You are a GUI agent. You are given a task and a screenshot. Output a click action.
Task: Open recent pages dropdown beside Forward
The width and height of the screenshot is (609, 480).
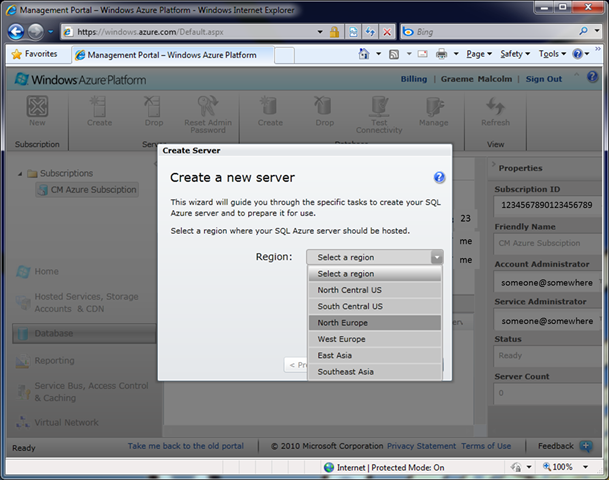50,32
